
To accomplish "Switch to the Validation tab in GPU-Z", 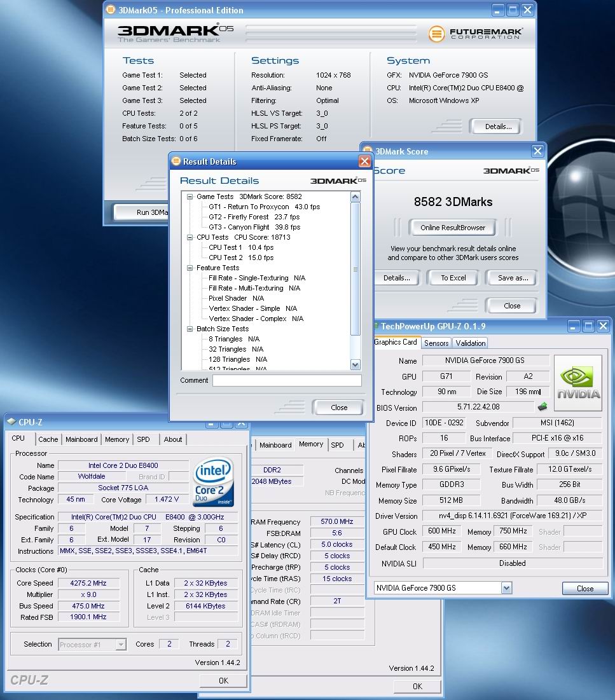I will pos(470,343).
